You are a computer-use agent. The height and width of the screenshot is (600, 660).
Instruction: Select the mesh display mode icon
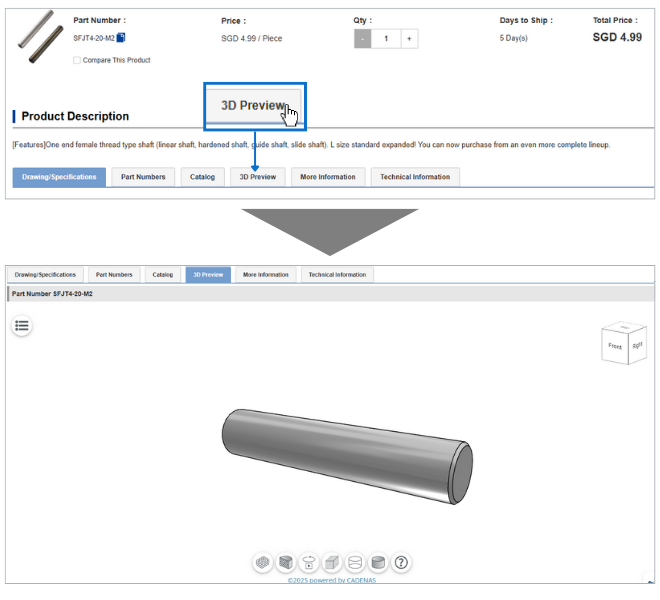pos(263,563)
